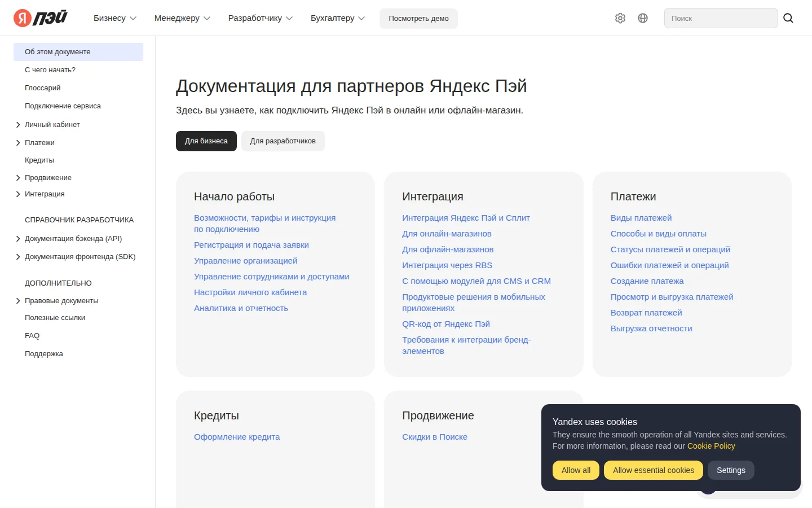
Task: Select Об этом документе in sidebar
Action: click(78, 52)
